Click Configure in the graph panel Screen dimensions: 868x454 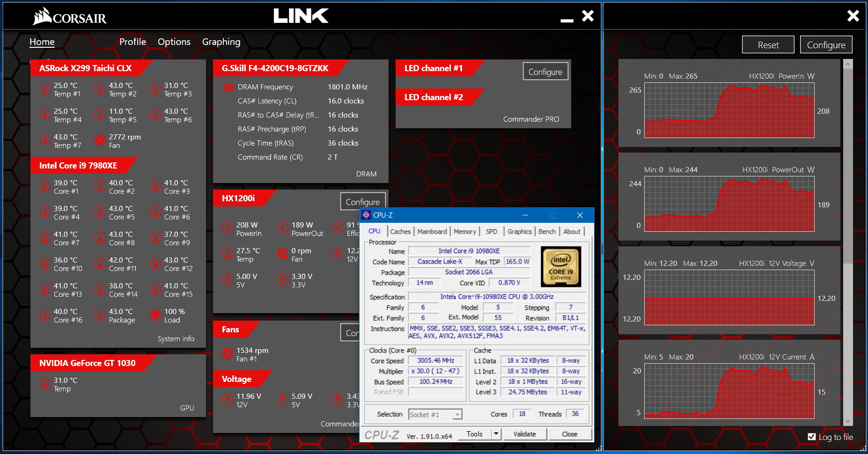tap(826, 45)
